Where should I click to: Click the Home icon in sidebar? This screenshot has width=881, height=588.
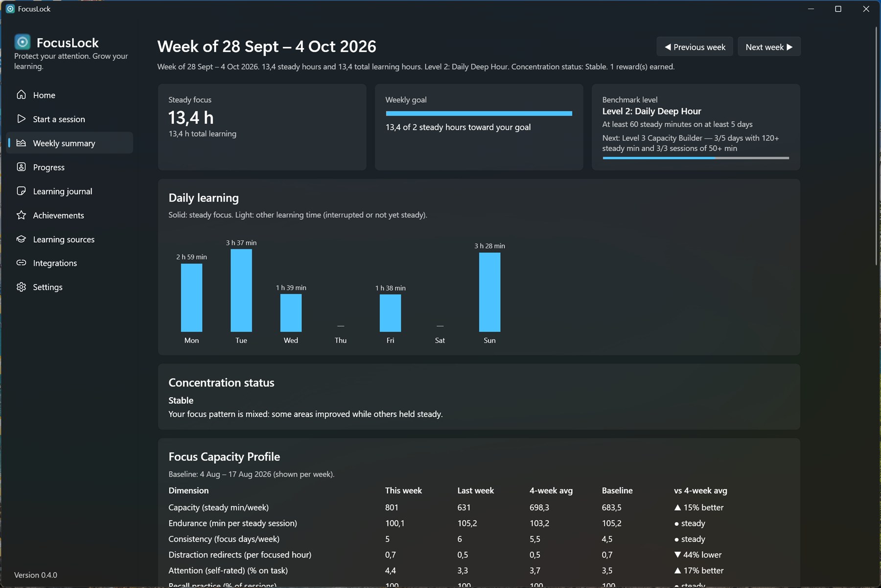(21, 95)
